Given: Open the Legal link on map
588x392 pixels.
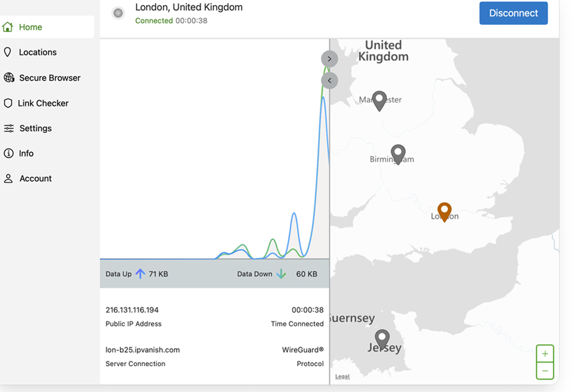Looking at the screenshot, I should pos(342,376).
